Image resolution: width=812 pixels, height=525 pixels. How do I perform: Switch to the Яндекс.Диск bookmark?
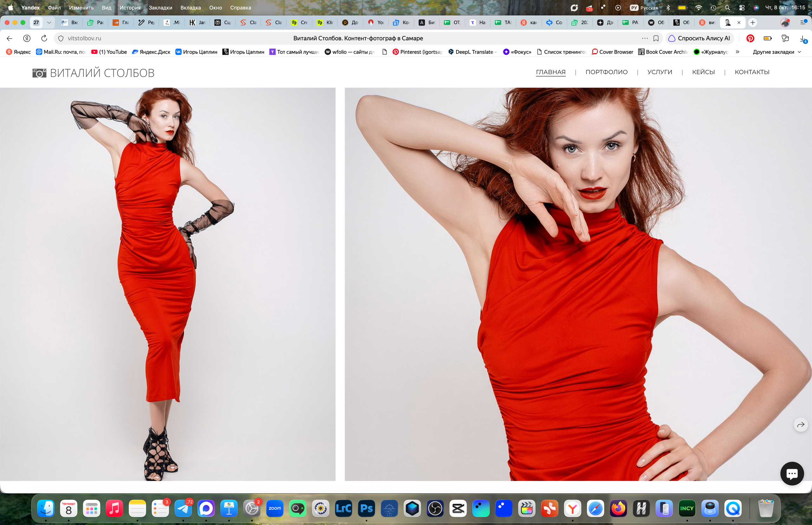tap(151, 52)
